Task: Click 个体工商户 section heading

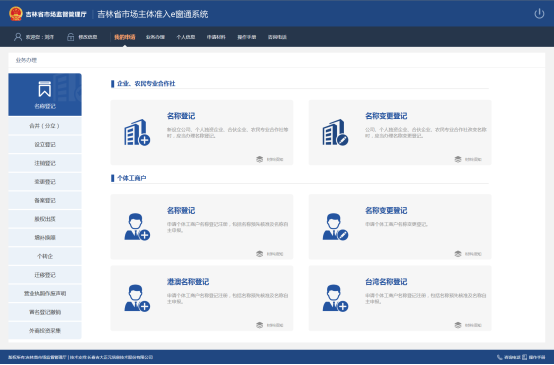Action: [x=131, y=178]
